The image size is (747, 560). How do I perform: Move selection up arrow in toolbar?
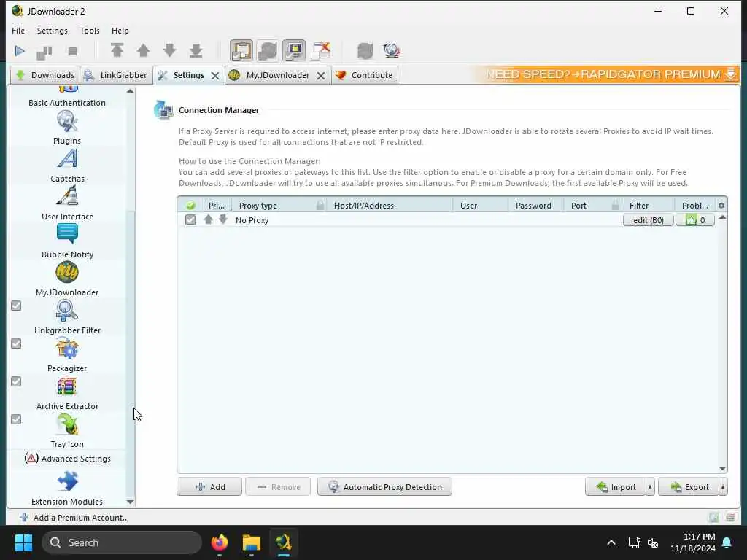pos(144,50)
